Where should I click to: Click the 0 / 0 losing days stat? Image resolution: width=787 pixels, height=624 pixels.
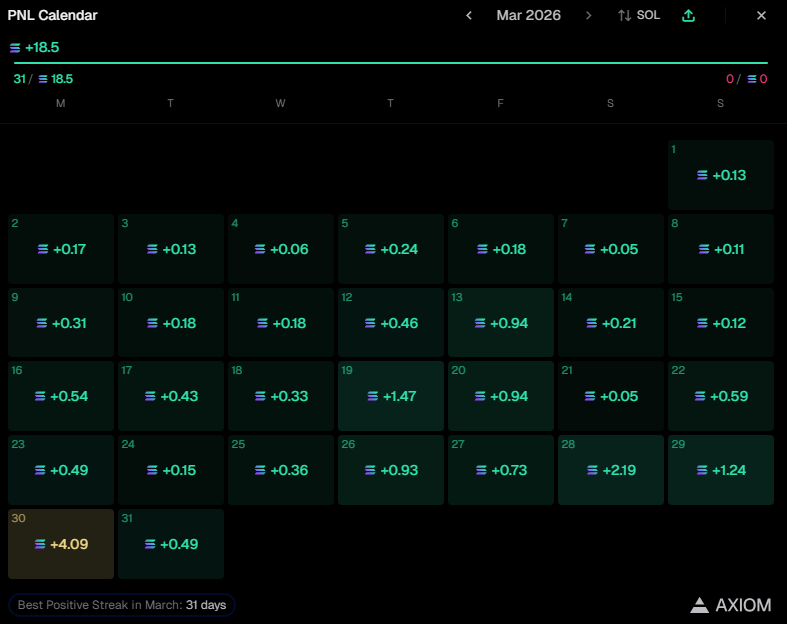click(746, 79)
